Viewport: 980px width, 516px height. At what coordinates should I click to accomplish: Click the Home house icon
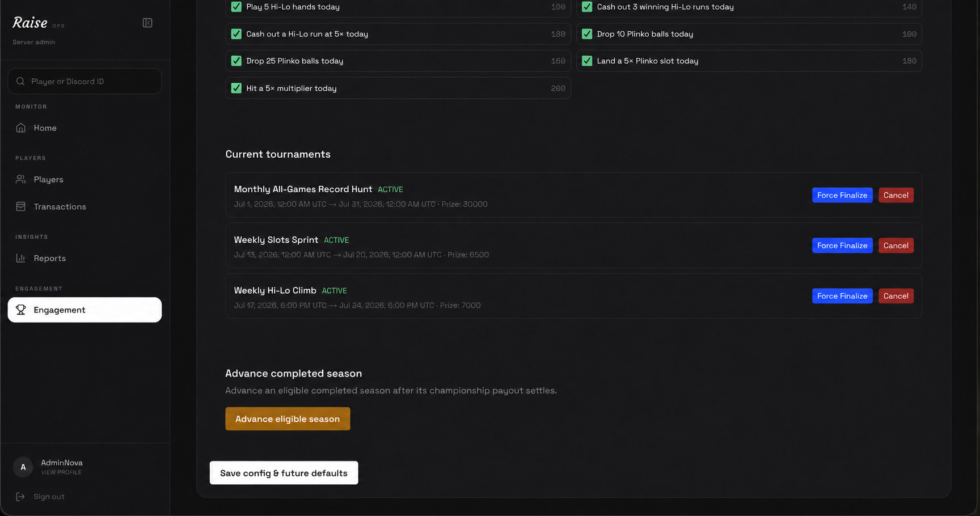[x=21, y=128]
